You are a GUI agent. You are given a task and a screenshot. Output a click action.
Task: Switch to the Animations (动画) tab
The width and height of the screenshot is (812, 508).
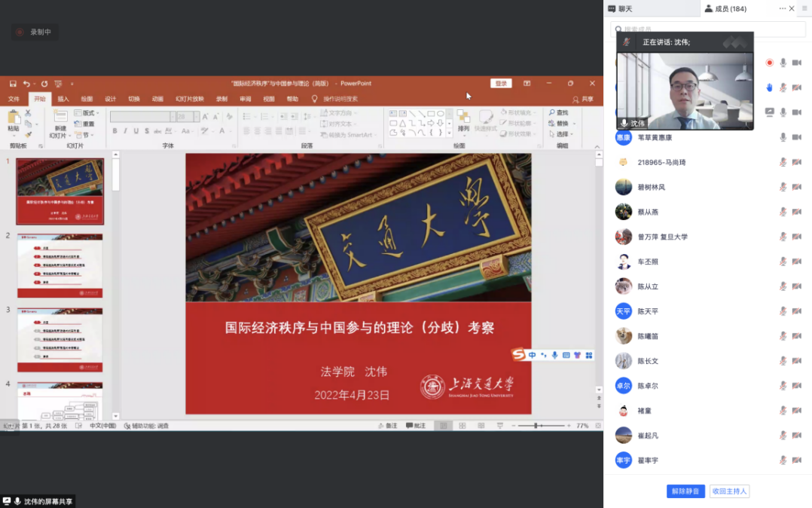157,99
